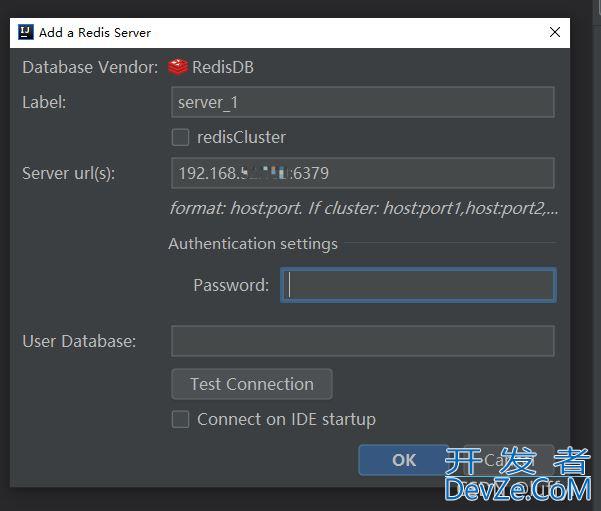The height and width of the screenshot is (511, 601).
Task: Select the User Database text box
Action: pos(363,341)
